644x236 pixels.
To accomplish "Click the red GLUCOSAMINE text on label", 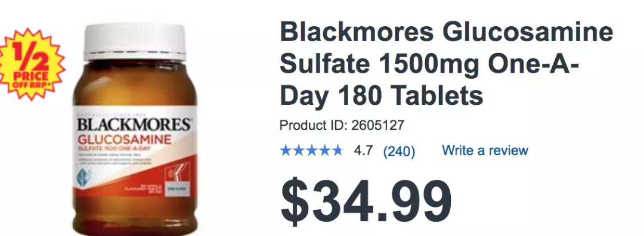I will click(125, 139).
